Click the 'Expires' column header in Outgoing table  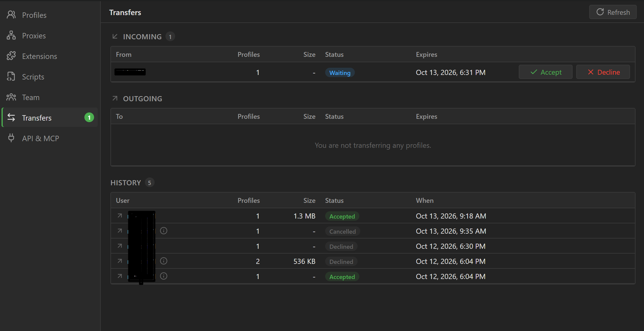[427, 116]
